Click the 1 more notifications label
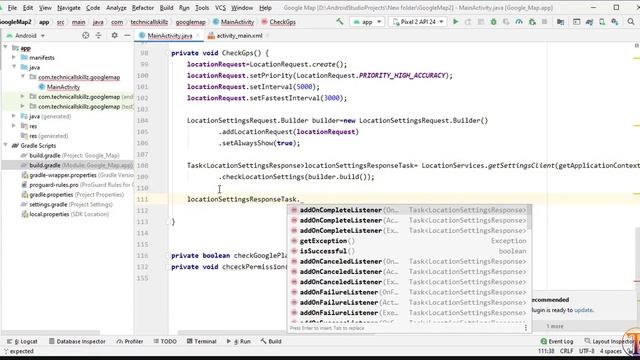The width and height of the screenshot is (640, 360). pos(555,326)
